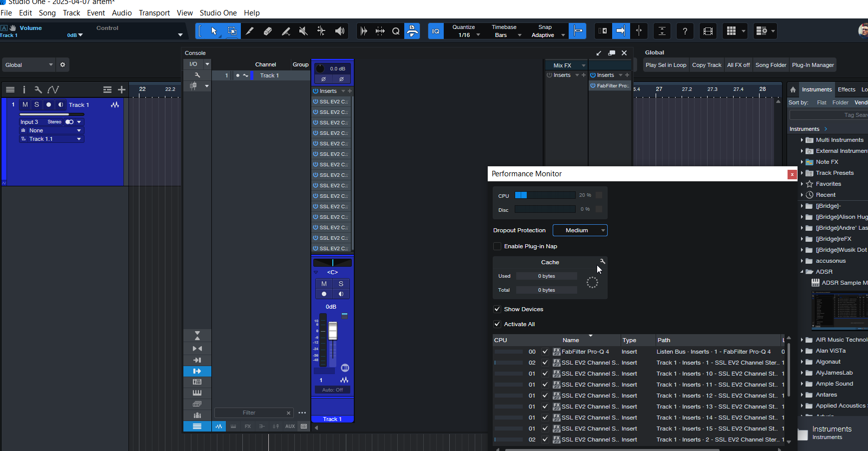Screen dimensions: 868x451
Task: Toggle Enable Plug-in Nap checkbox
Action: [x=497, y=246]
